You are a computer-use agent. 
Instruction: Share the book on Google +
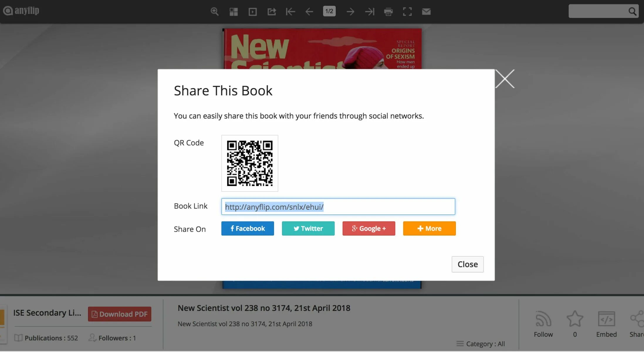click(369, 229)
